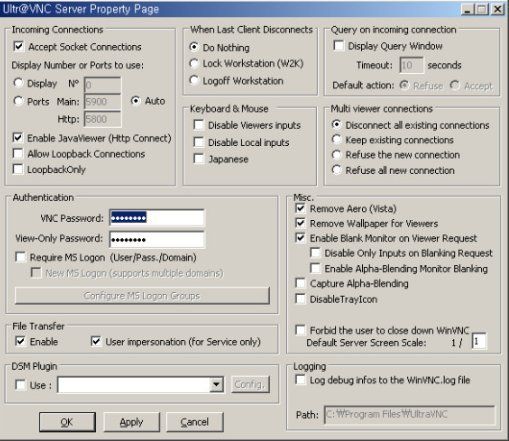Click the OK button
Screen dimensions: 509x441
coord(67,422)
